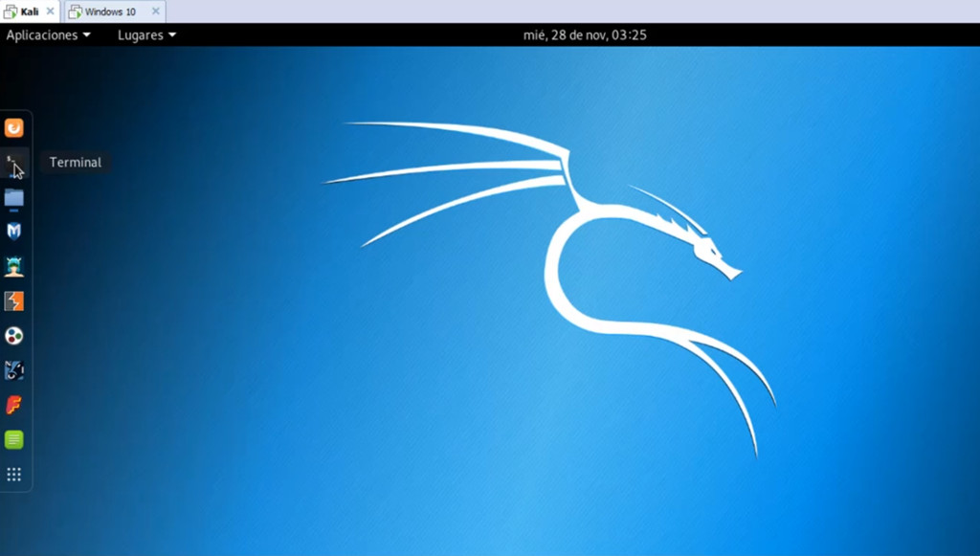The height and width of the screenshot is (556, 980).
Task: Open the clock and calendar panel
Action: tap(585, 35)
